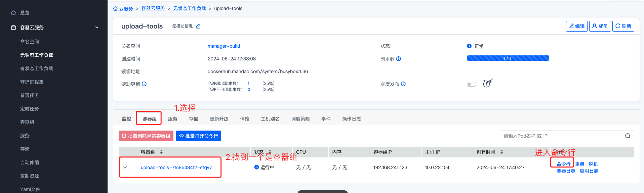Open Yaml文件 in the sidebar
Viewport: 644px width, 193px height.
30,189
